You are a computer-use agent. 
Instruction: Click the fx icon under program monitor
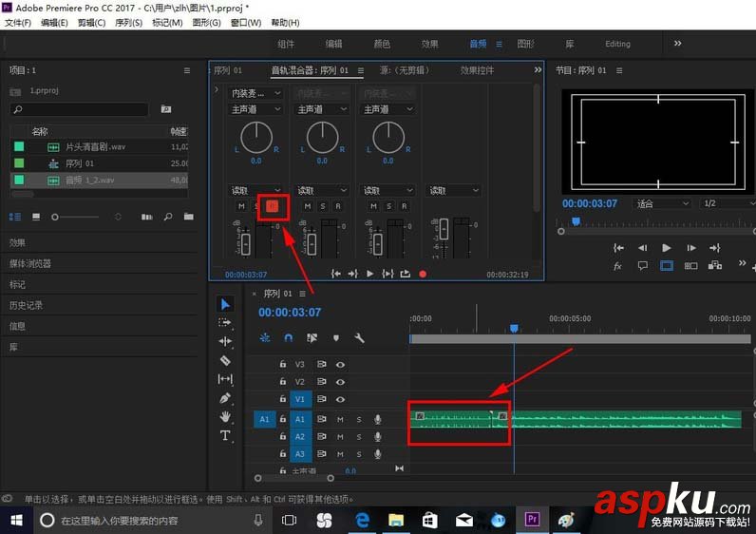click(617, 265)
